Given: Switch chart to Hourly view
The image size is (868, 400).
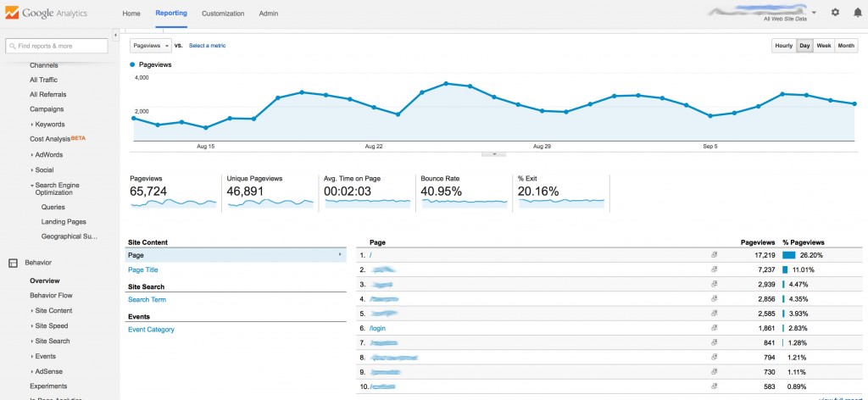Looking at the screenshot, I should pyautogui.click(x=784, y=46).
